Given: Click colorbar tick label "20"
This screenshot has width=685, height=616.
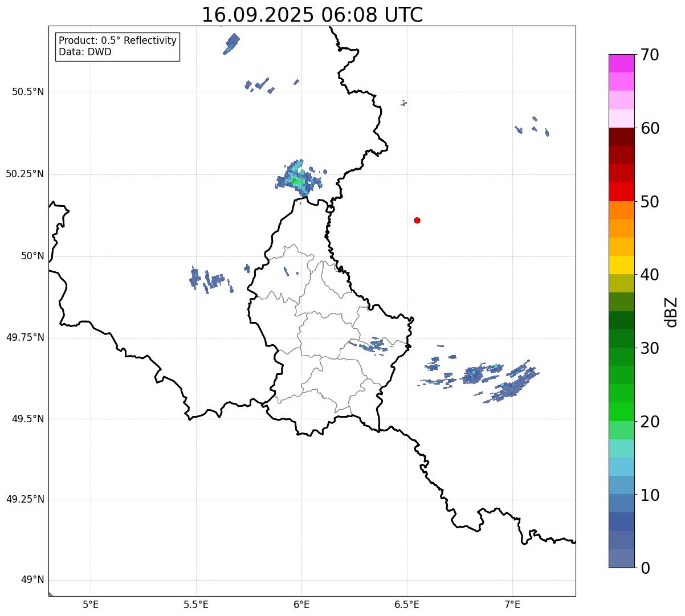Looking at the screenshot, I should [650, 422].
